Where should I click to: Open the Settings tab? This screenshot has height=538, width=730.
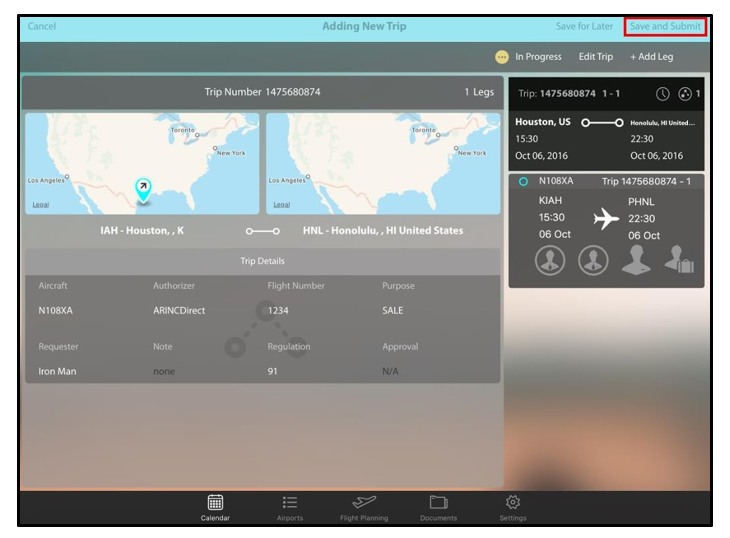coord(513,507)
